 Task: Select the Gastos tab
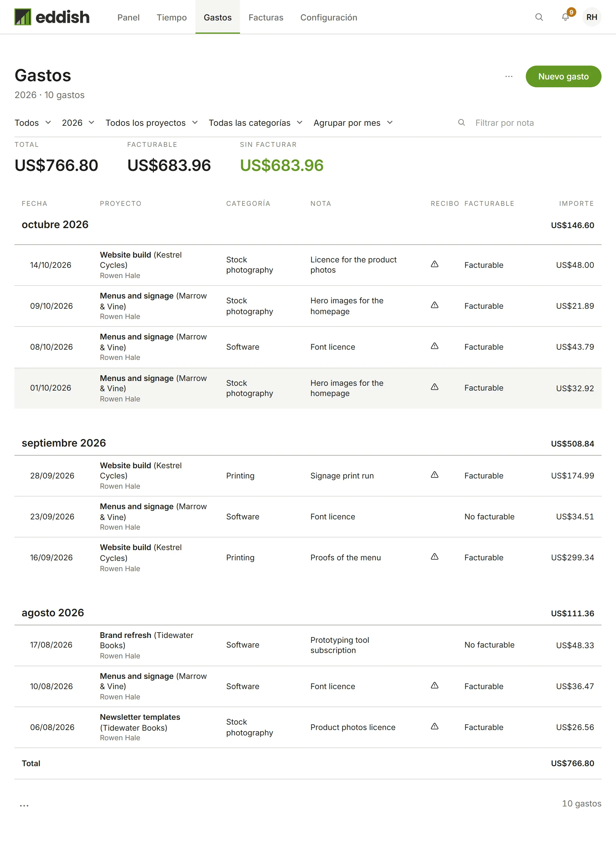tap(217, 17)
